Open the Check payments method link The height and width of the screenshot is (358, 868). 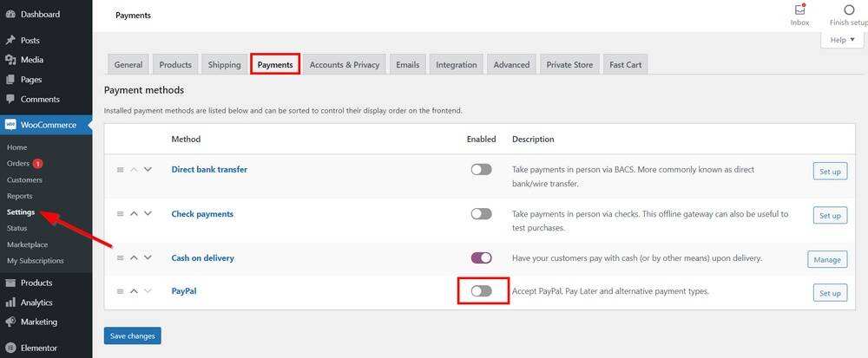pyautogui.click(x=202, y=214)
